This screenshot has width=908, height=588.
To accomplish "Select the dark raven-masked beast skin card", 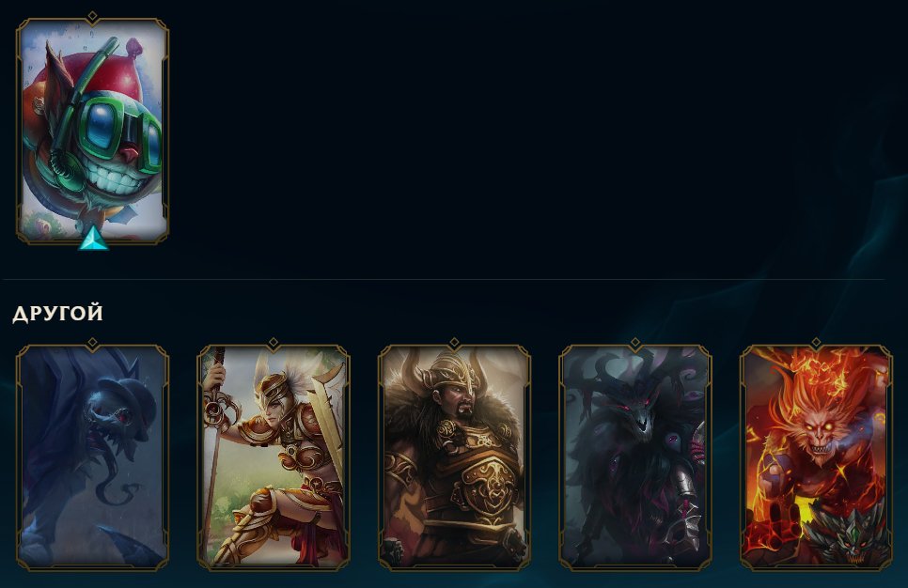I will [635, 457].
